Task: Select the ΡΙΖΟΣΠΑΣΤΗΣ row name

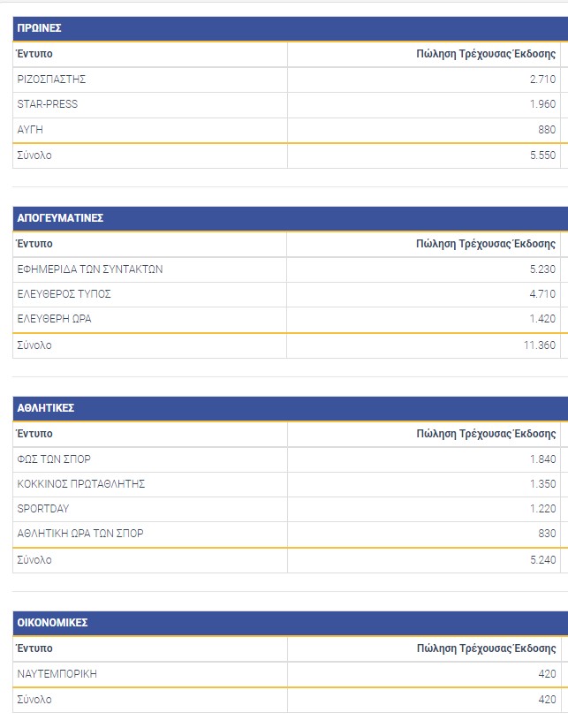Action: (x=51, y=80)
